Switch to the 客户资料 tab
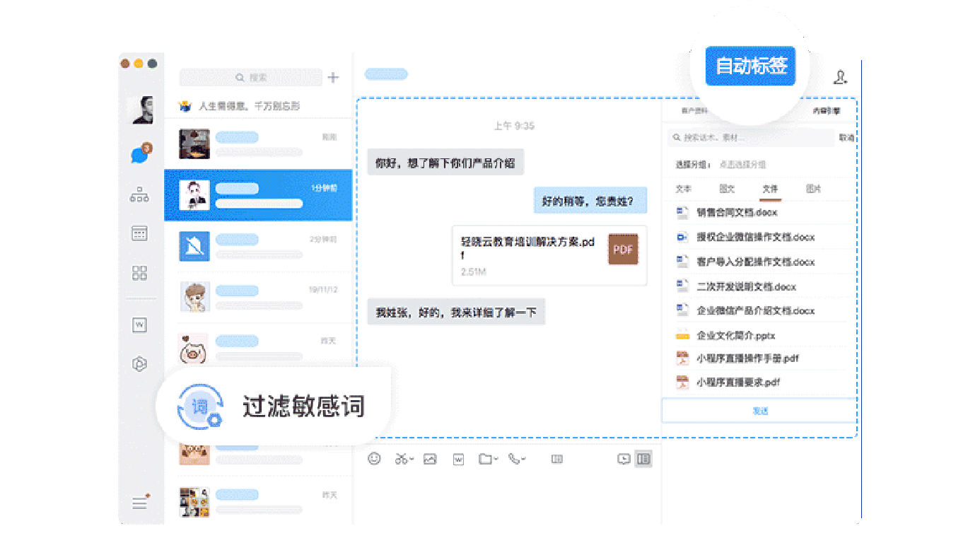This screenshot has width=980, height=543. click(694, 110)
